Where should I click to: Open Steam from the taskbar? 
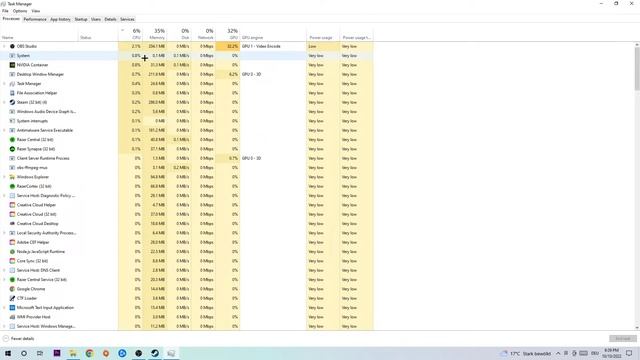point(155,353)
